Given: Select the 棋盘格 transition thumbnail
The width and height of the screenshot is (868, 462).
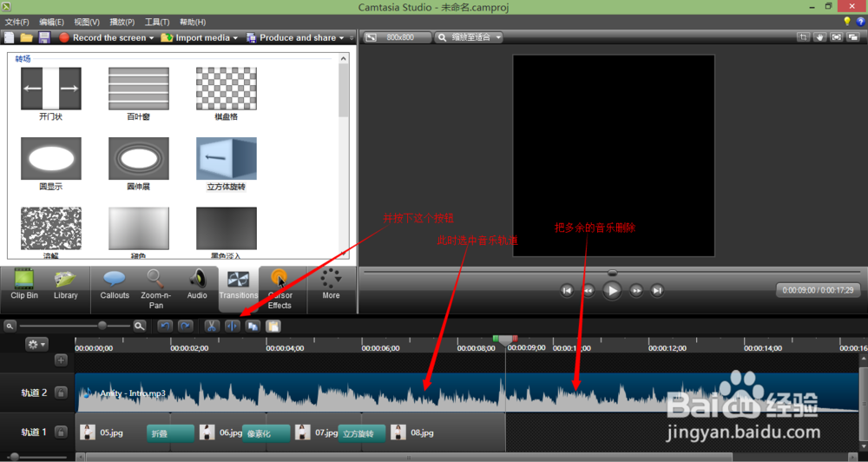Looking at the screenshot, I should [227, 89].
